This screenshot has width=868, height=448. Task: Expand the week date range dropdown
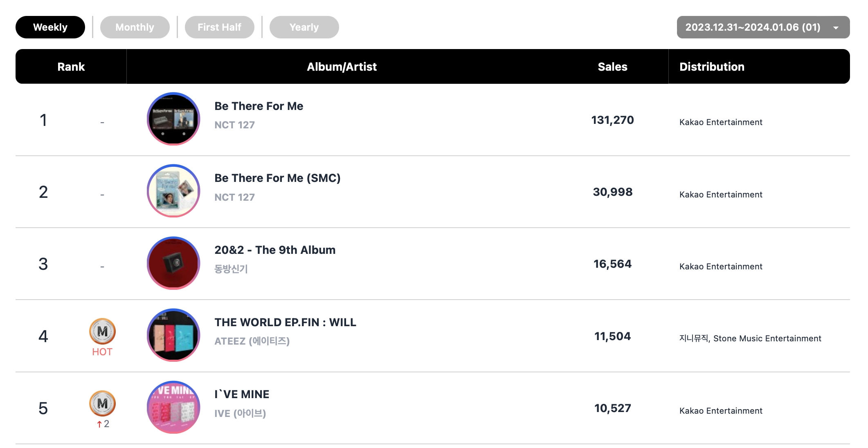753,27
